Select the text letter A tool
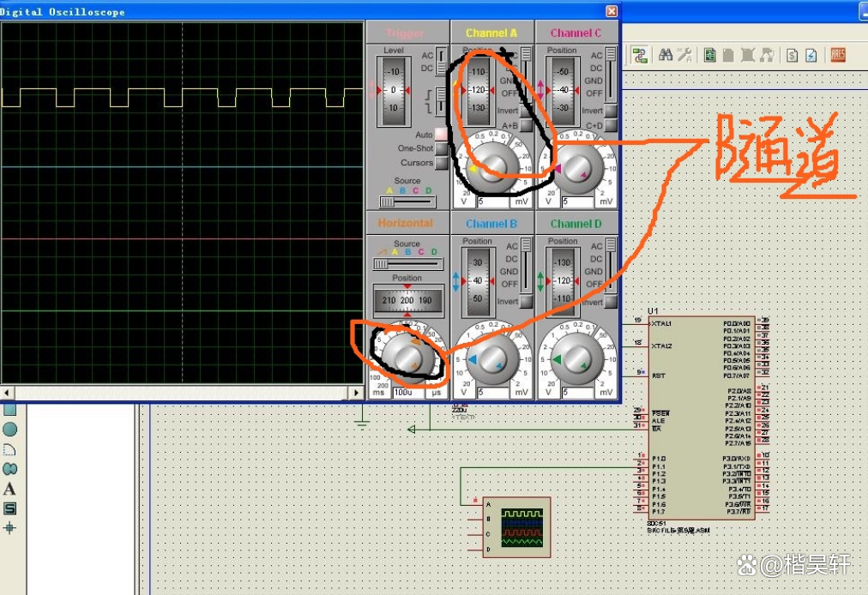 pyautogui.click(x=10, y=490)
